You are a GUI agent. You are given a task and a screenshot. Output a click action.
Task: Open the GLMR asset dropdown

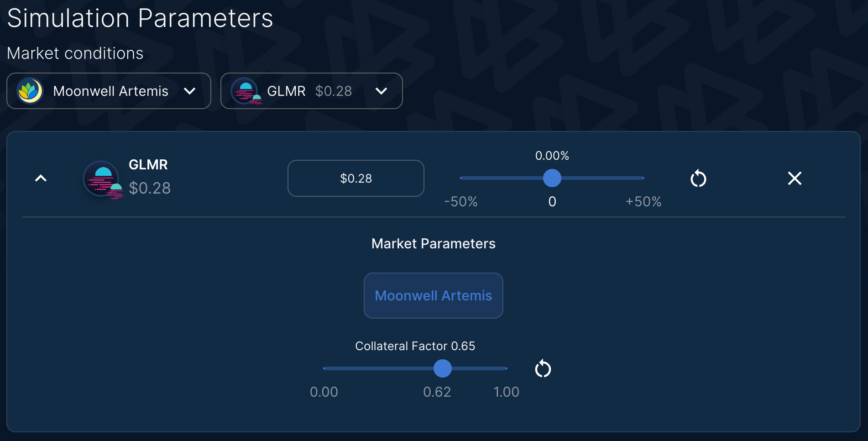[x=311, y=91]
